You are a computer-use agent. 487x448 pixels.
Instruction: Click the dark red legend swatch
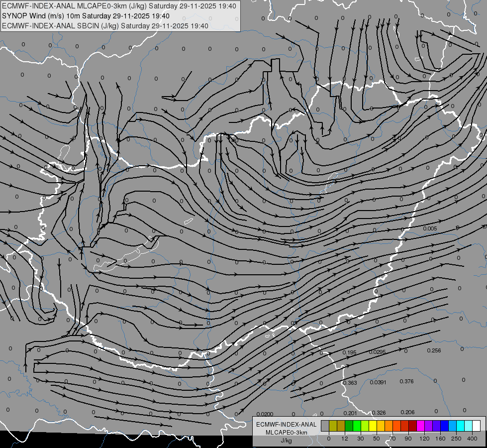click(412, 426)
